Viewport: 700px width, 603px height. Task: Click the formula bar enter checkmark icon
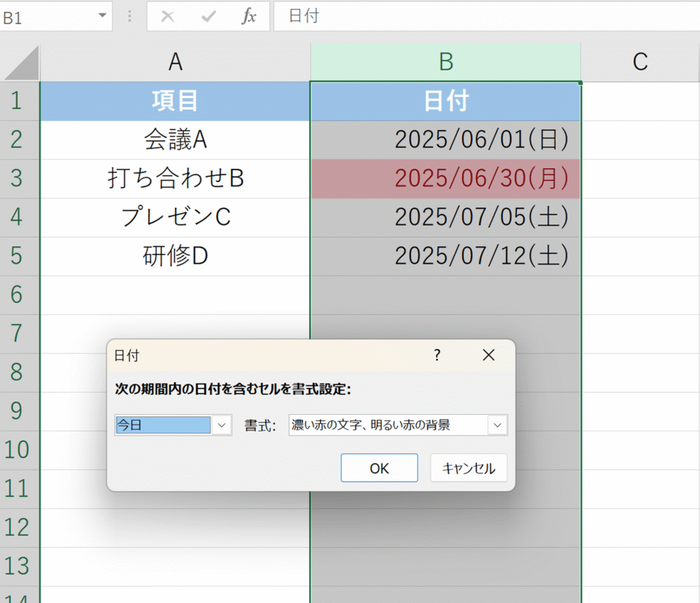[208, 16]
